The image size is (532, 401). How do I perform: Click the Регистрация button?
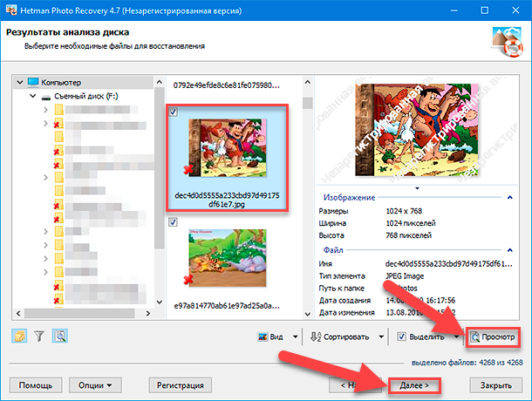(x=181, y=385)
